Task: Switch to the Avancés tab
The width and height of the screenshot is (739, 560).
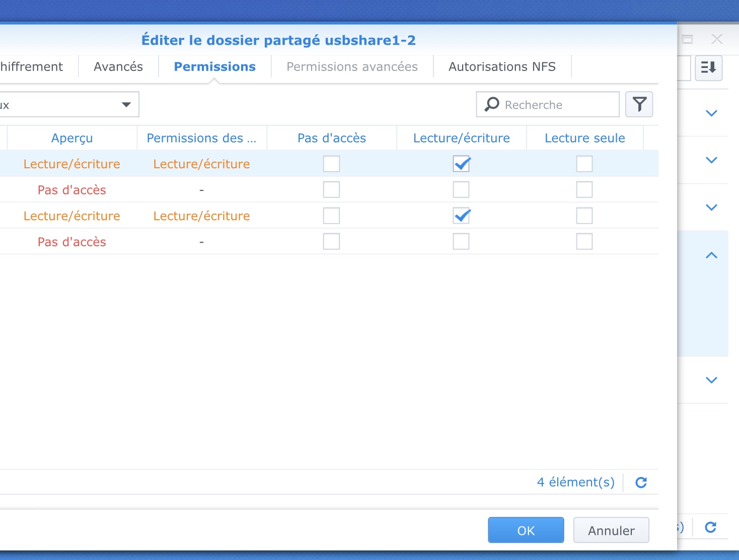Action: (x=118, y=67)
